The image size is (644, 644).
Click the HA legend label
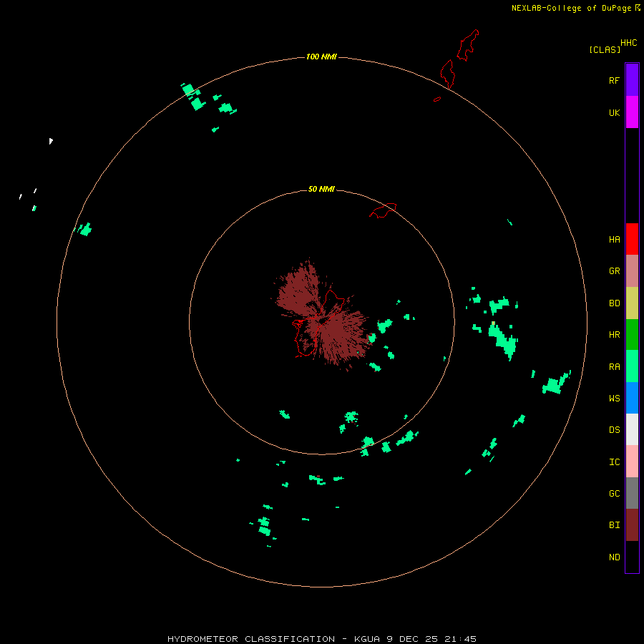pyautogui.click(x=614, y=240)
